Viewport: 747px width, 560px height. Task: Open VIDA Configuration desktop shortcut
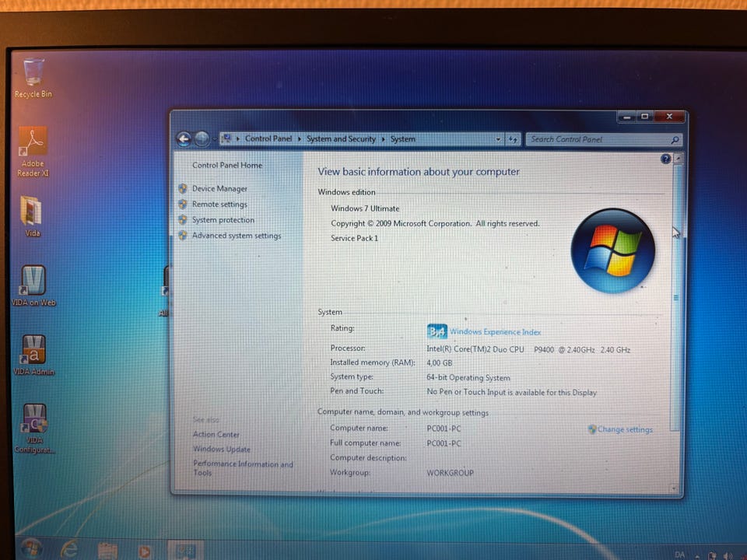33,429
